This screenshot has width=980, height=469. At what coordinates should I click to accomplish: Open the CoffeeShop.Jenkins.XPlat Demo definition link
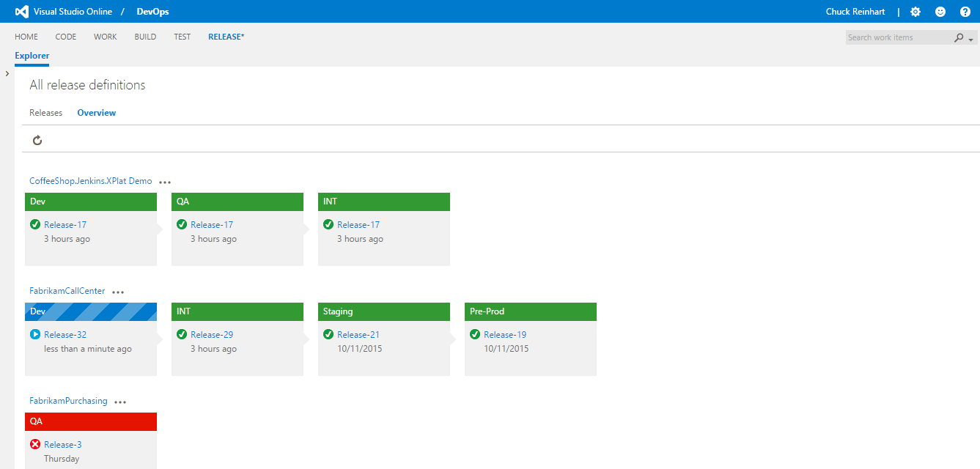click(x=91, y=181)
